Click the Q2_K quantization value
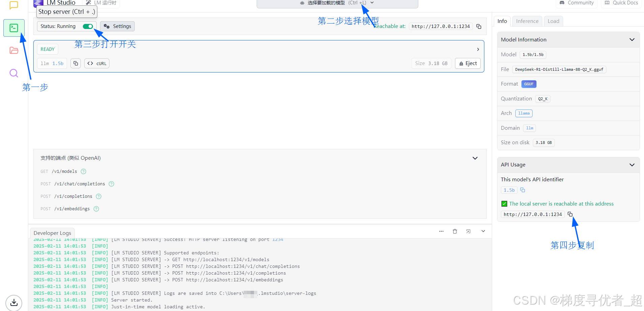 [x=543, y=99]
